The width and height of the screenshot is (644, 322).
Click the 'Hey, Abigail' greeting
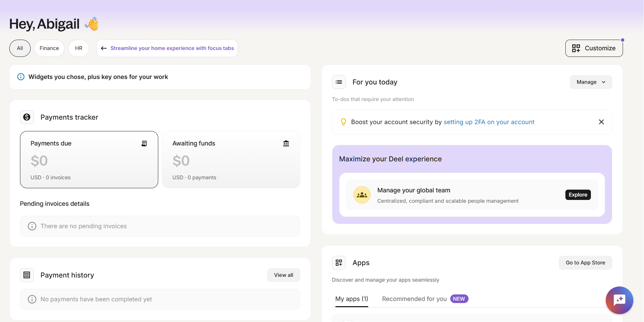pos(44,24)
